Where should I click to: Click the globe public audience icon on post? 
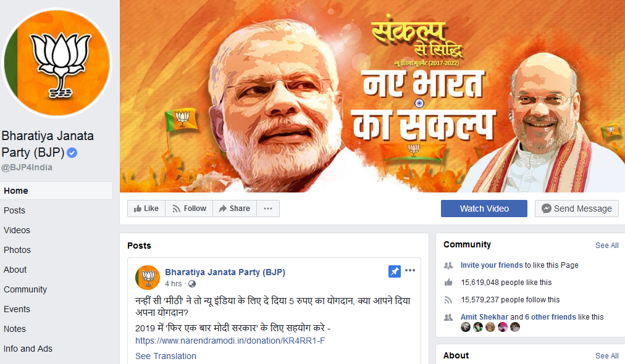[x=192, y=284]
